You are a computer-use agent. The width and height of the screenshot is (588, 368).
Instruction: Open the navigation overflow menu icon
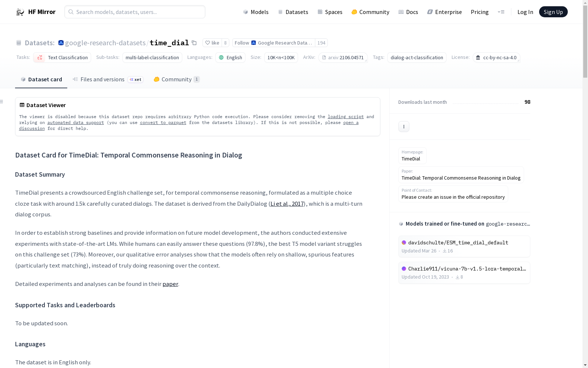pyautogui.click(x=501, y=12)
